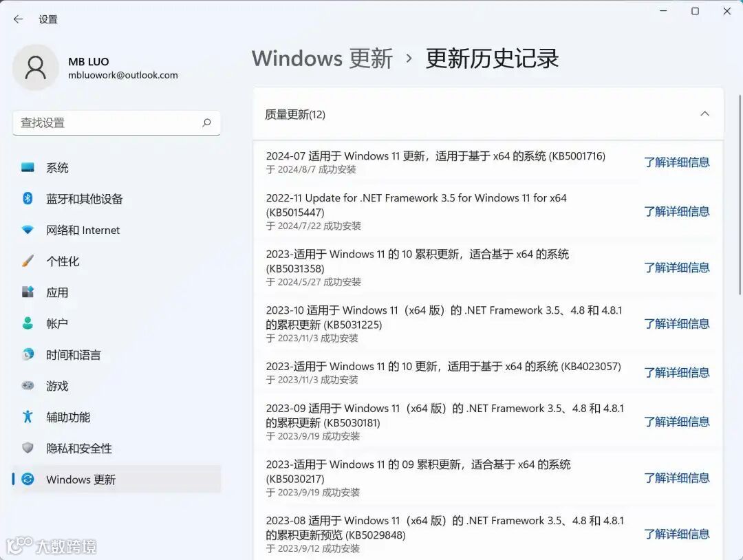Click the 网络和 Internet wifi icon
This screenshot has width=743, height=560.
coord(28,230)
